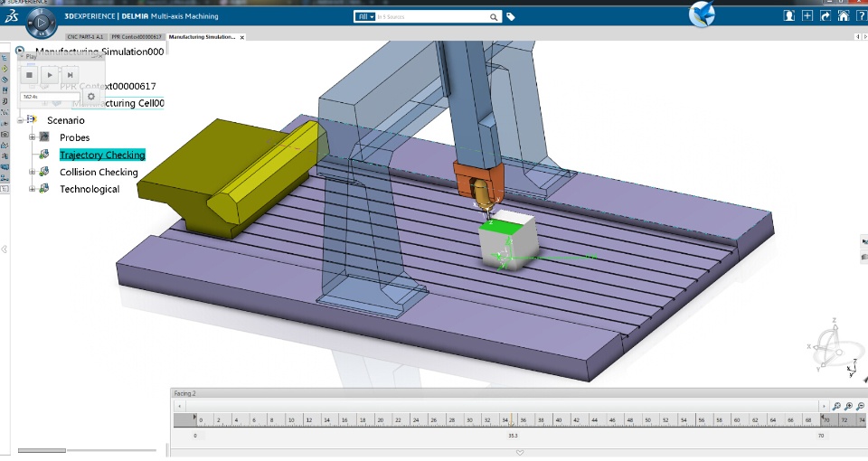Screen dimensions: 868x461
Task: Click second icon in left vertical toolbar
Action: point(5,69)
